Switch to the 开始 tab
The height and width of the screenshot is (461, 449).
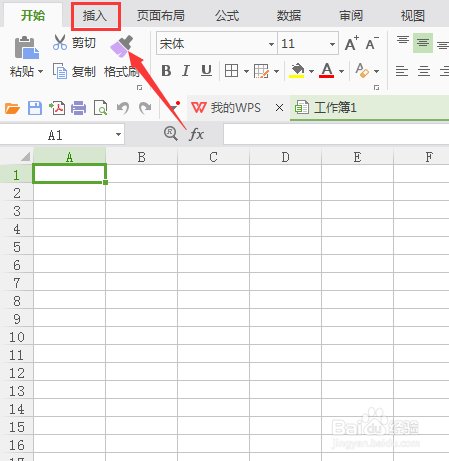(x=33, y=15)
